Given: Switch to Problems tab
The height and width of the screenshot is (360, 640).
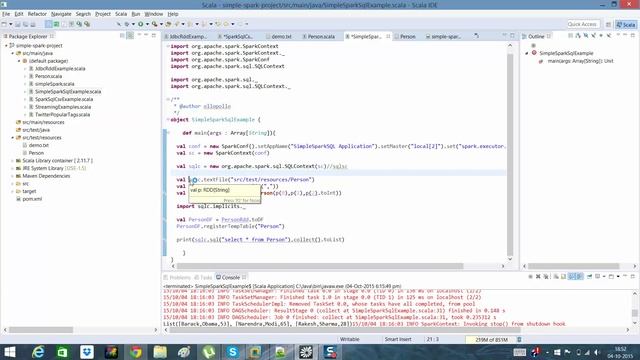Looking at the screenshot, I should [177, 277].
